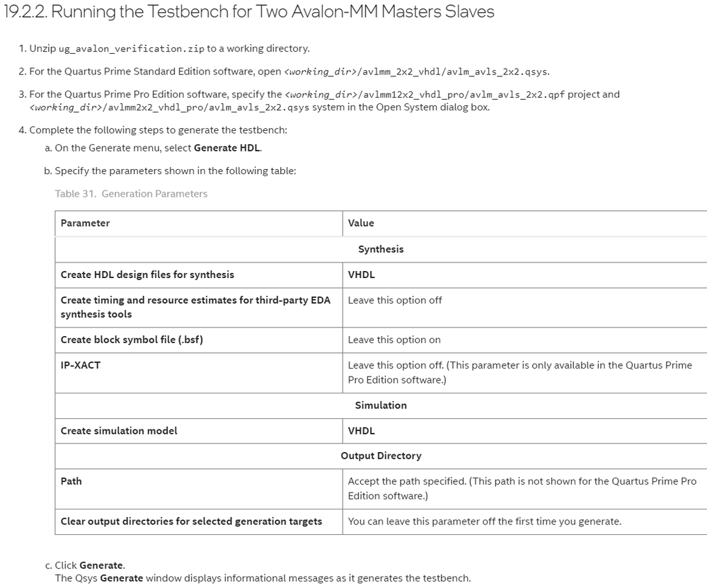Click the Create block symbol file (.bsf) cell

click(x=132, y=340)
